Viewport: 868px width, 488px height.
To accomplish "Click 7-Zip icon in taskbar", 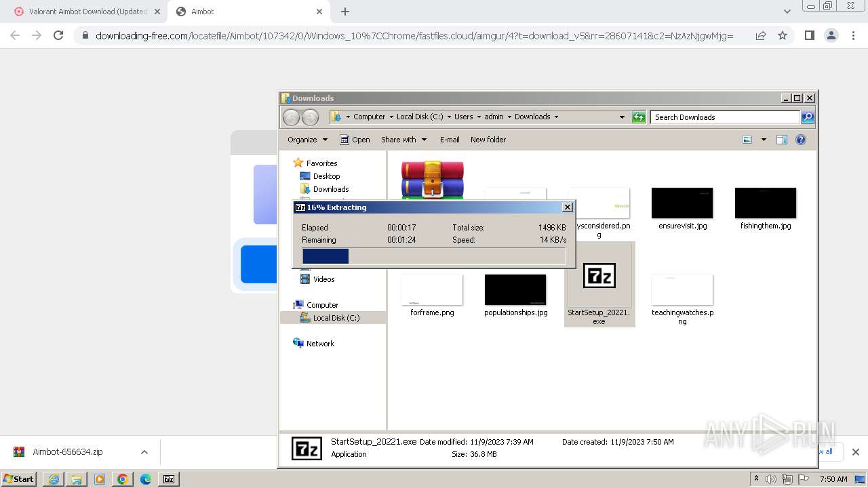I will tap(169, 479).
